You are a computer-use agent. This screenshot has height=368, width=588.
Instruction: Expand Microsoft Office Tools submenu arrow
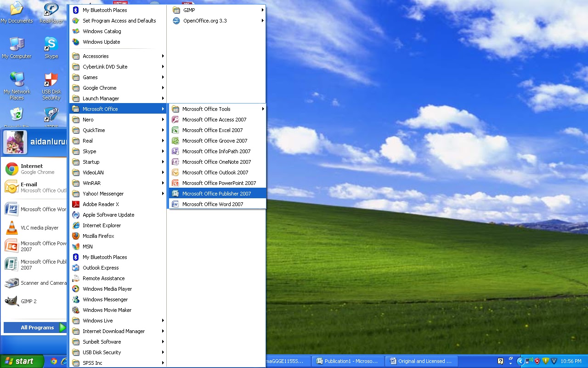pyautogui.click(x=263, y=109)
